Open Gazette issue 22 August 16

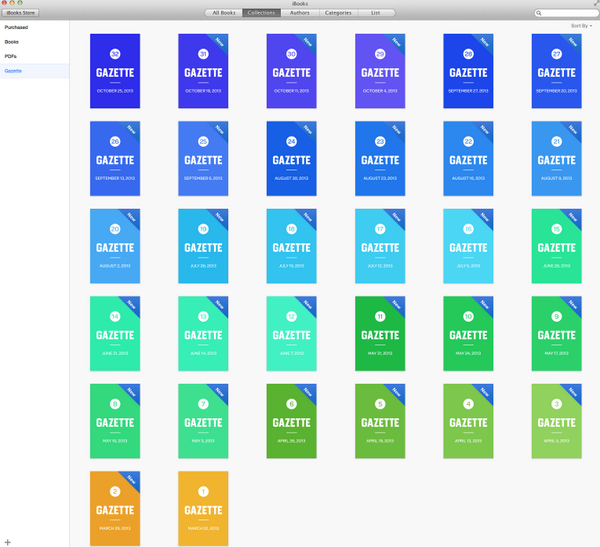[x=468, y=158]
